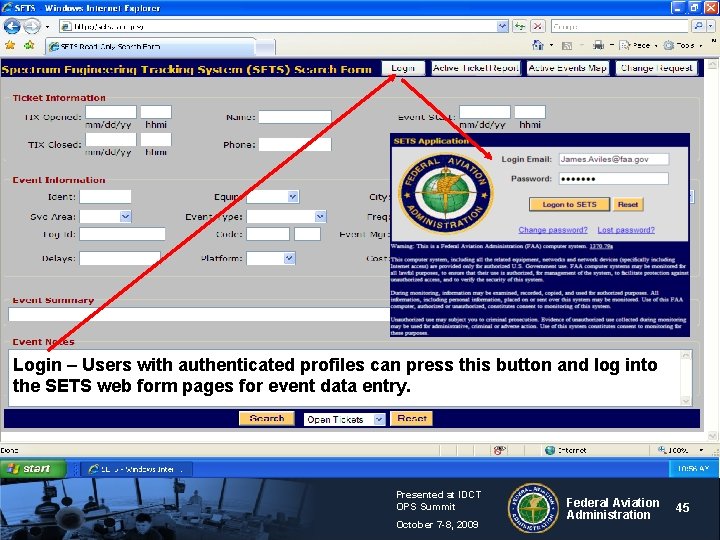
Task: Click the Stop loading red X icon
Action: click(x=537, y=26)
